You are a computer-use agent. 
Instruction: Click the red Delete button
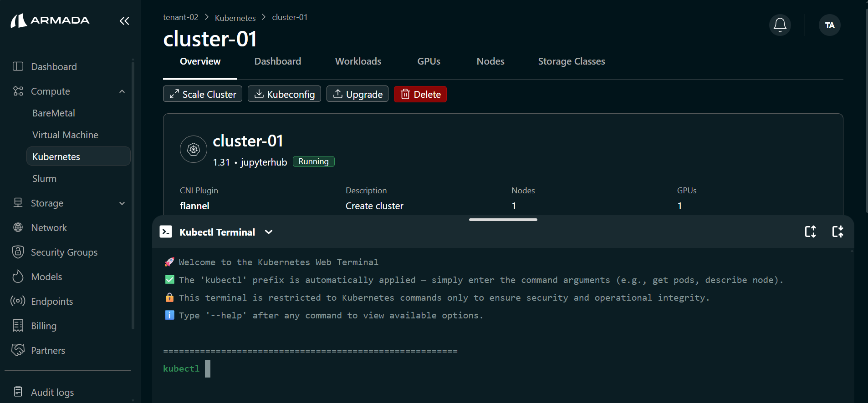coord(420,94)
